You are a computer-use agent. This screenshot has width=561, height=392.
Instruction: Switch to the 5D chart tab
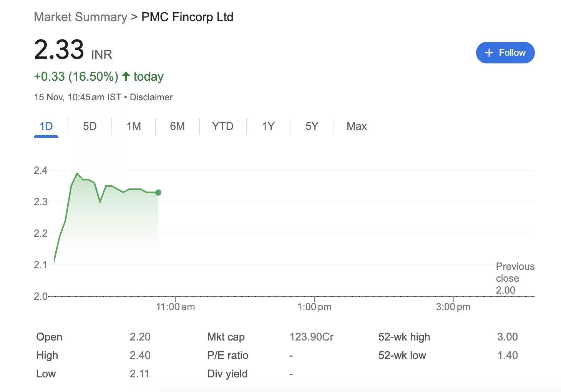pyautogui.click(x=90, y=126)
